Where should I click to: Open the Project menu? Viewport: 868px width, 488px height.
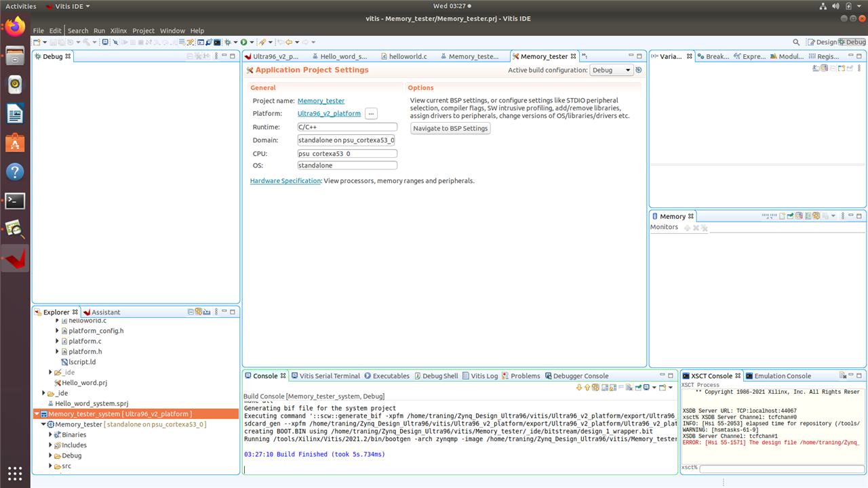tap(143, 30)
